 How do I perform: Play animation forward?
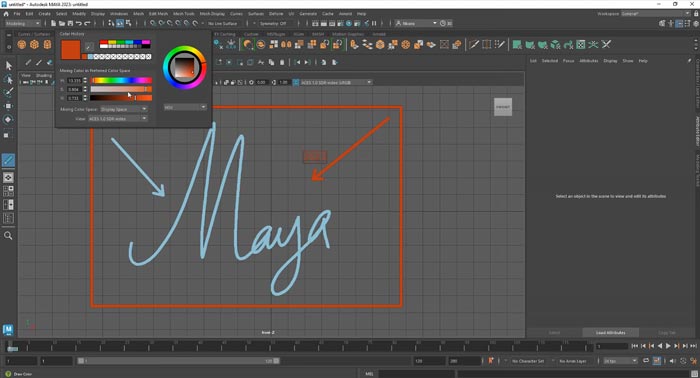coord(668,346)
